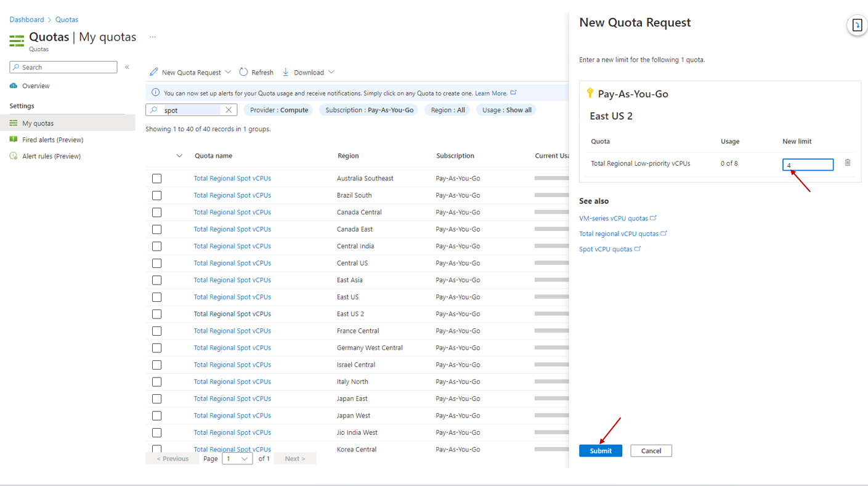Open the Usage : Show all filter

(x=507, y=110)
